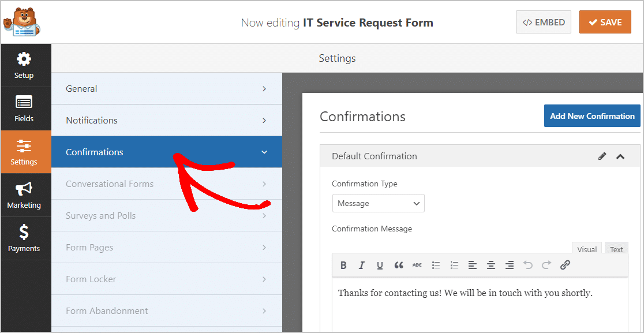Toggle bold formatting in the message editor
Screen dimensions: 644x333
tap(343, 265)
